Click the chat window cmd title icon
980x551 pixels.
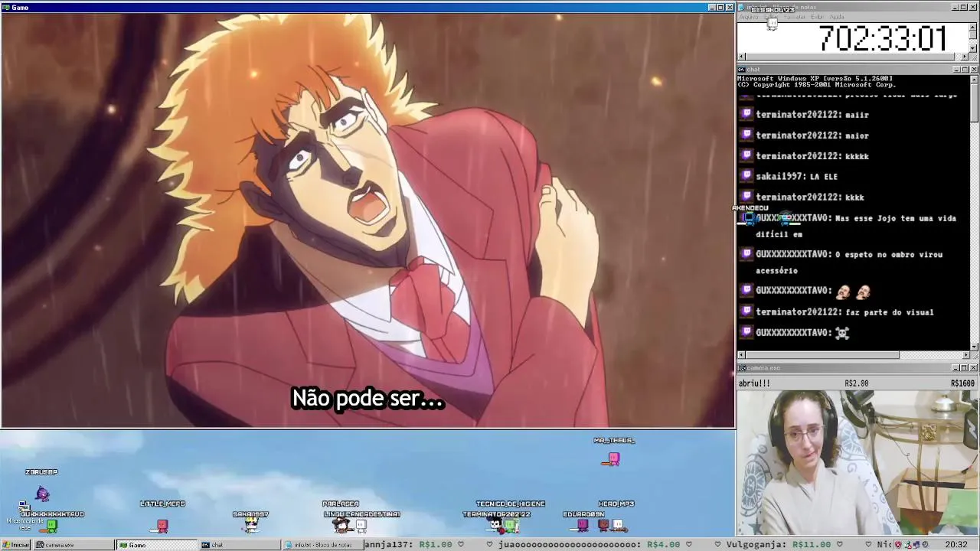coord(742,69)
